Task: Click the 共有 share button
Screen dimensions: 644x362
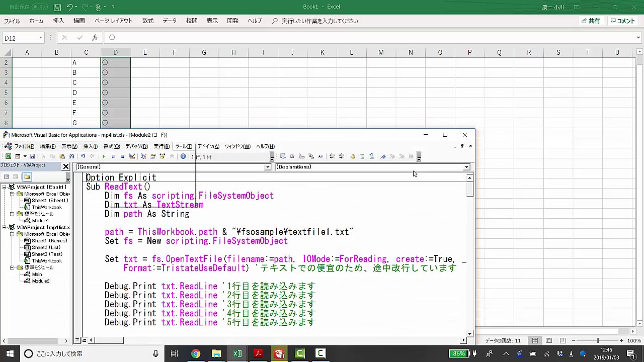Action: click(591, 21)
